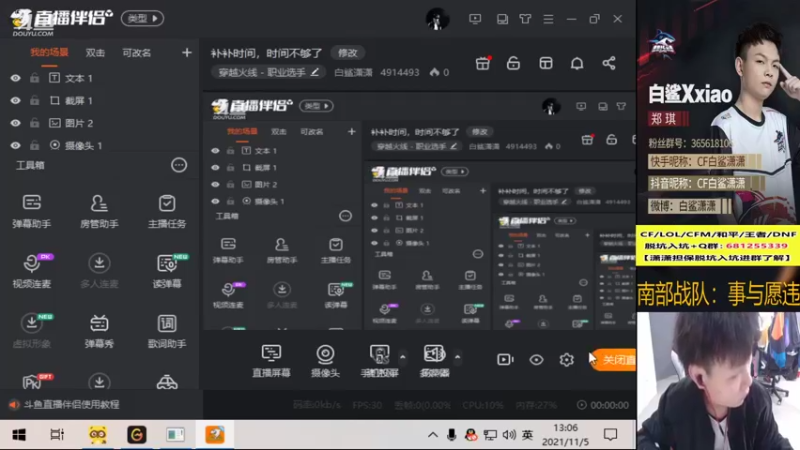The image size is (800, 450).
Task: Open stream settings gear icon
Action: pos(566,360)
